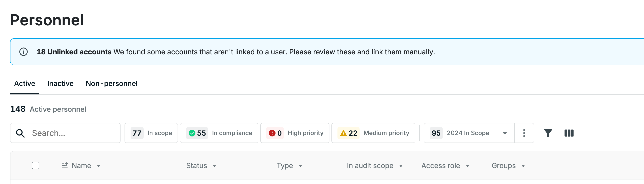Click the yellow Medium priority warning icon

343,133
